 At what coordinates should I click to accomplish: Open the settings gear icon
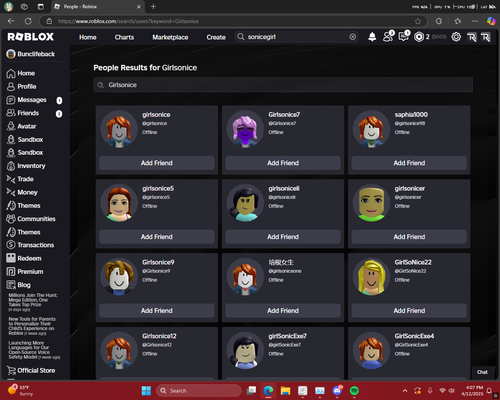coord(456,37)
